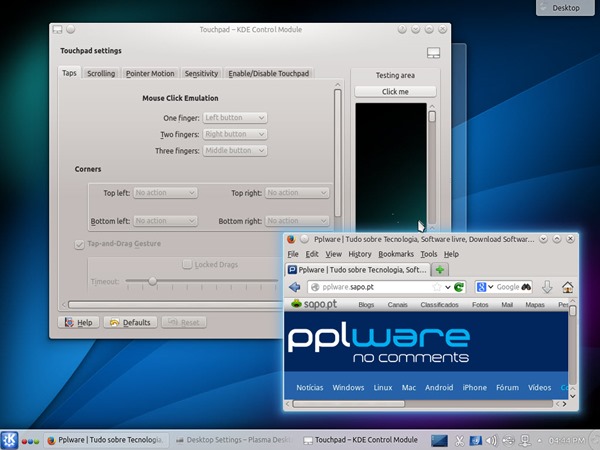Screen dimensions: 600x450
Task: Open the KDE Kickoff application launcher
Action: 9,440
